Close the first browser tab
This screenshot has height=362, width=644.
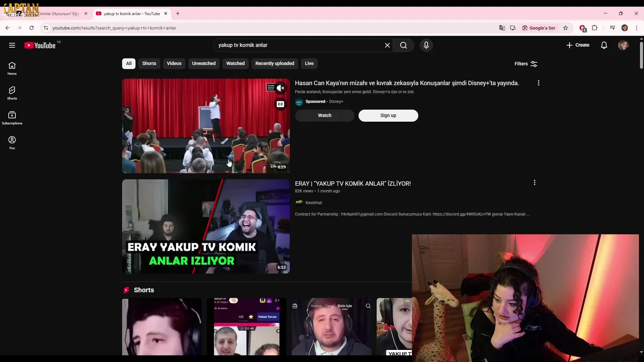tap(86, 14)
